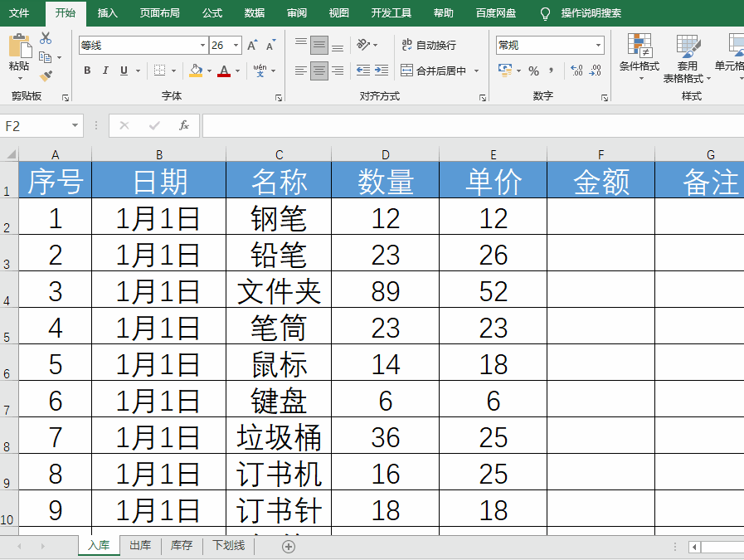Click merge and center (合并后居中)
This screenshot has height=560, width=744.
(433, 71)
